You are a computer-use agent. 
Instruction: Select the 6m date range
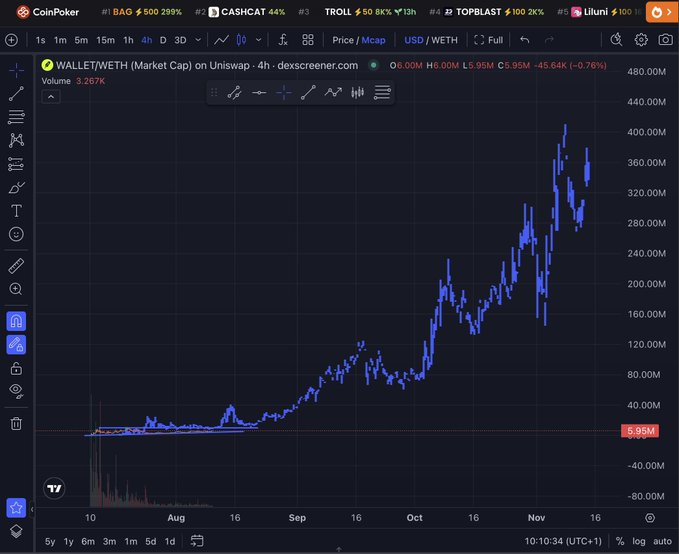[88, 541]
